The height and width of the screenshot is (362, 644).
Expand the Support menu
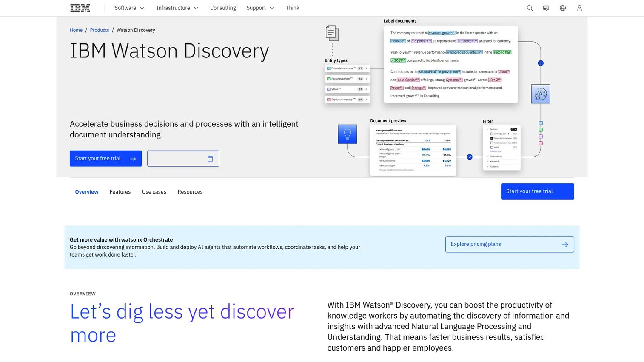pyautogui.click(x=260, y=8)
